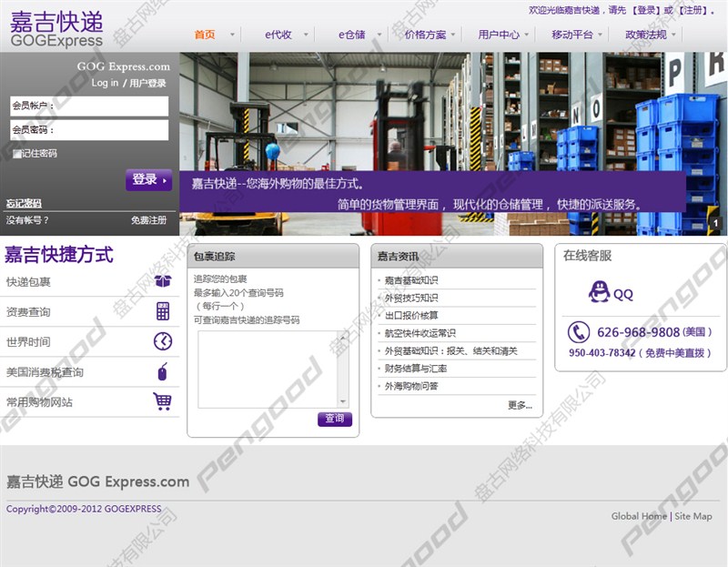Click the package box icon beside 快递包裹
Screen dimensions: 728x567
pos(163,280)
